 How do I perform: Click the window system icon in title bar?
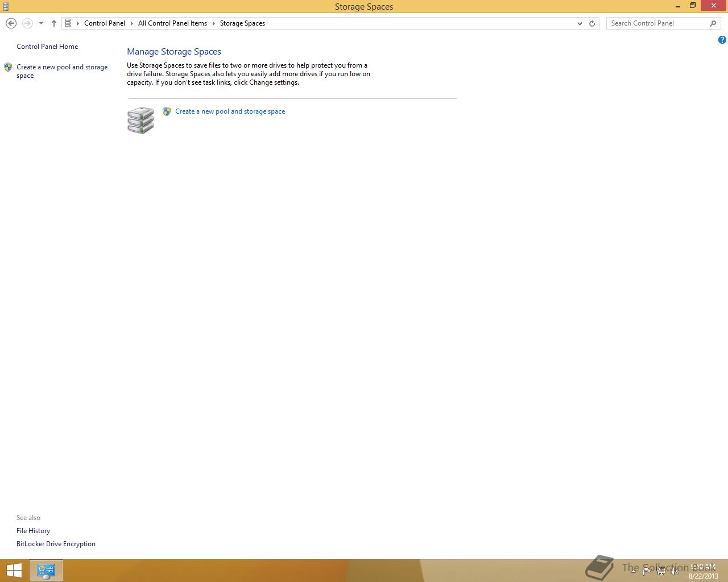point(5,6)
